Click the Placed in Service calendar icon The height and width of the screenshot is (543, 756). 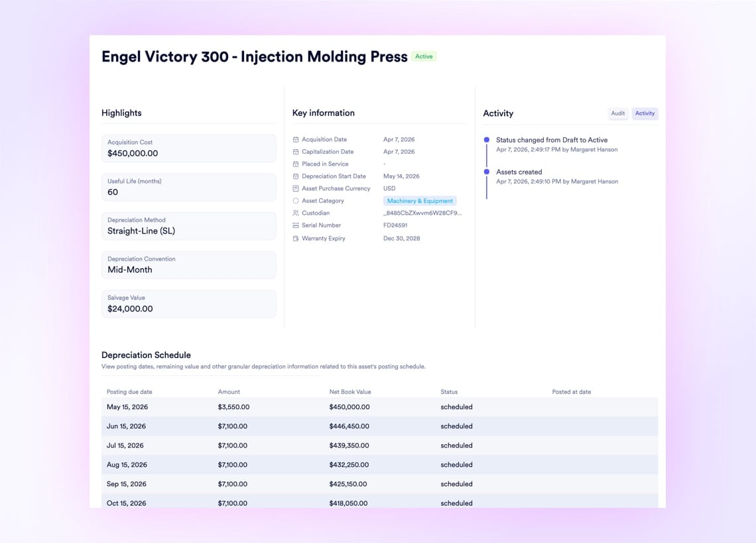pos(296,164)
